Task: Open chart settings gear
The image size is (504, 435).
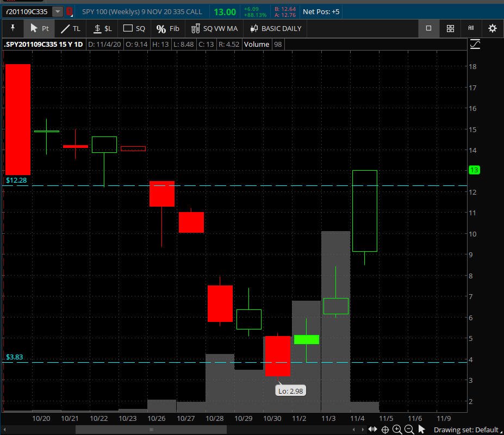Action: pos(493,28)
